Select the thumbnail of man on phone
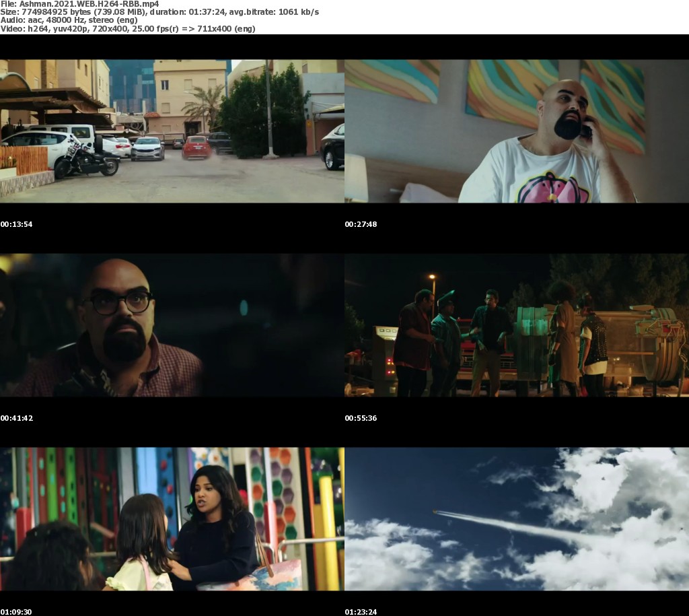This screenshot has width=689, height=616. tap(516, 131)
